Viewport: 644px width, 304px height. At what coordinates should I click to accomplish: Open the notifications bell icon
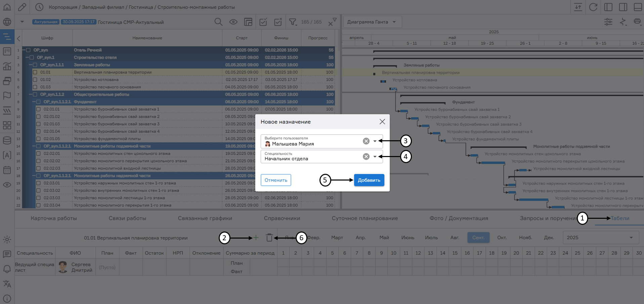pyautogui.click(x=7, y=269)
